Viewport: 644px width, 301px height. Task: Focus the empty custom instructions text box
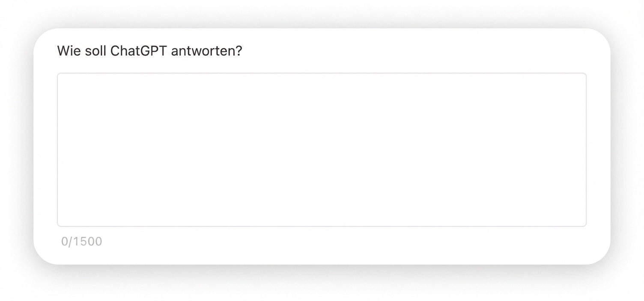(321, 150)
